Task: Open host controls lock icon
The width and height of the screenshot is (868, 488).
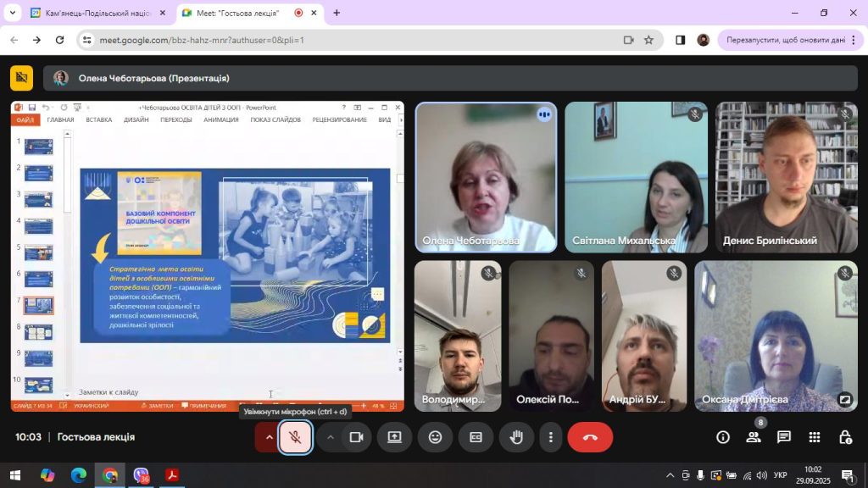Action: (845, 437)
